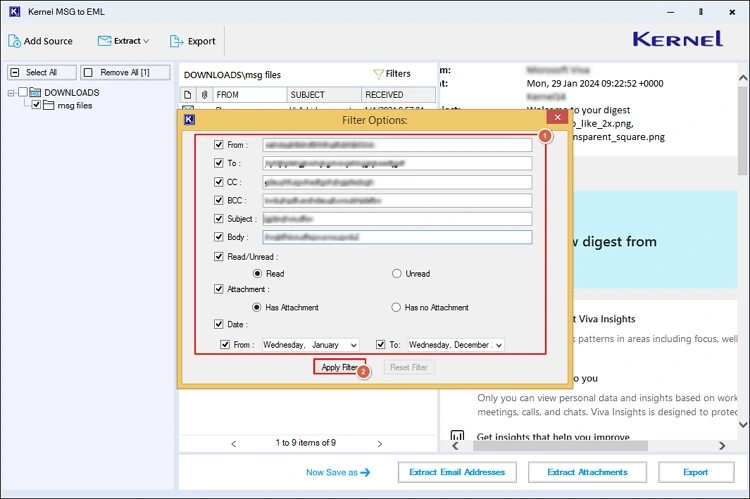Uncheck the Attachment filter checkbox
This screenshot has width=750, height=499.
point(219,289)
